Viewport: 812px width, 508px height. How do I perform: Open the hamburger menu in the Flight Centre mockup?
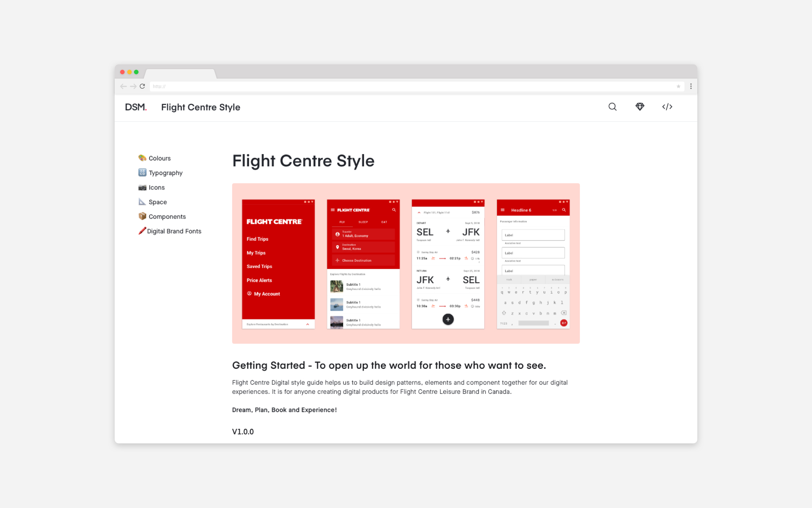click(332, 210)
